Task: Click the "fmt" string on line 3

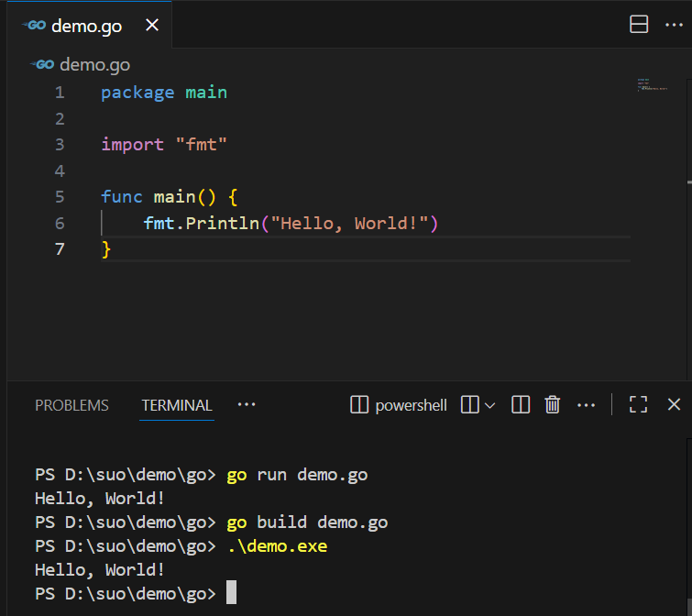Action: click(x=202, y=144)
